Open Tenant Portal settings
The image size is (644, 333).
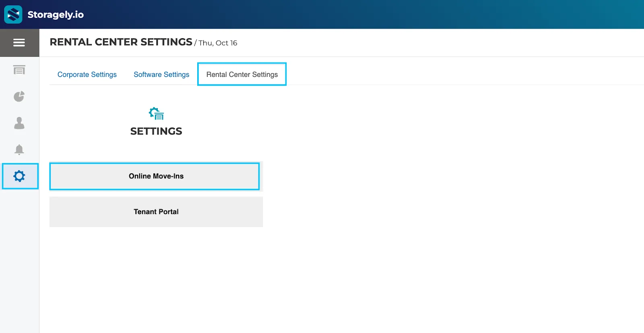pyautogui.click(x=156, y=212)
